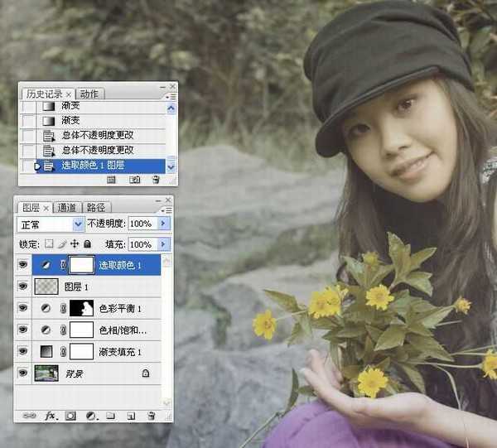This screenshot has width=497, height=448.
Task: Delete layer using Layers panel trash icon
Action: [x=151, y=415]
